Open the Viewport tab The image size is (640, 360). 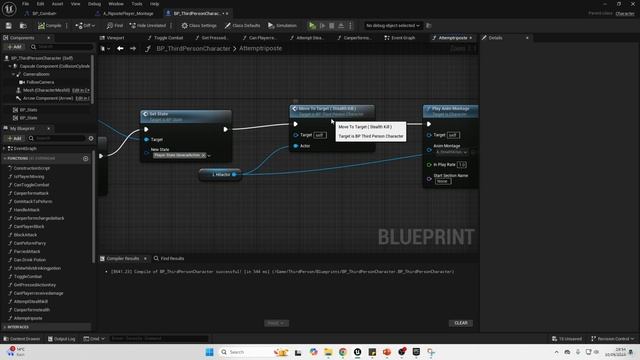point(115,38)
